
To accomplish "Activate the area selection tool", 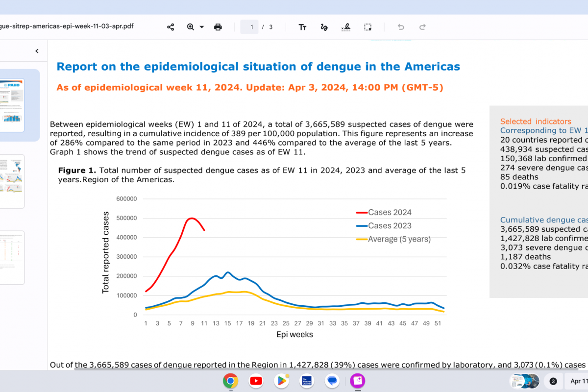I will pyautogui.click(x=367, y=27).
